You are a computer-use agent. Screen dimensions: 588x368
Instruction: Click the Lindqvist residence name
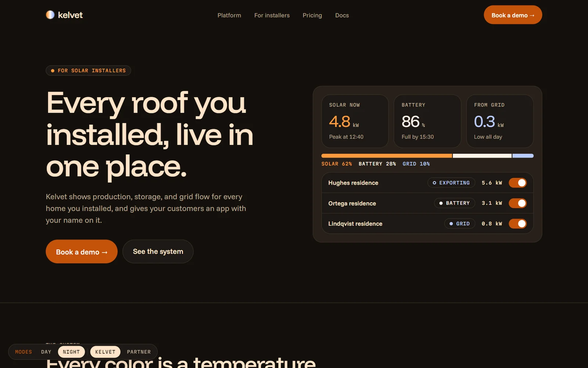355,224
